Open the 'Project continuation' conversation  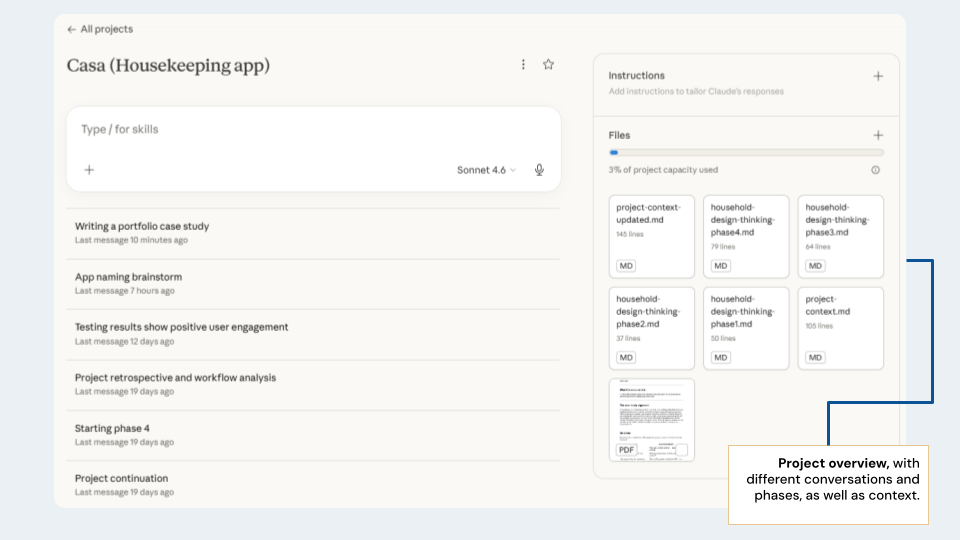click(313, 485)
